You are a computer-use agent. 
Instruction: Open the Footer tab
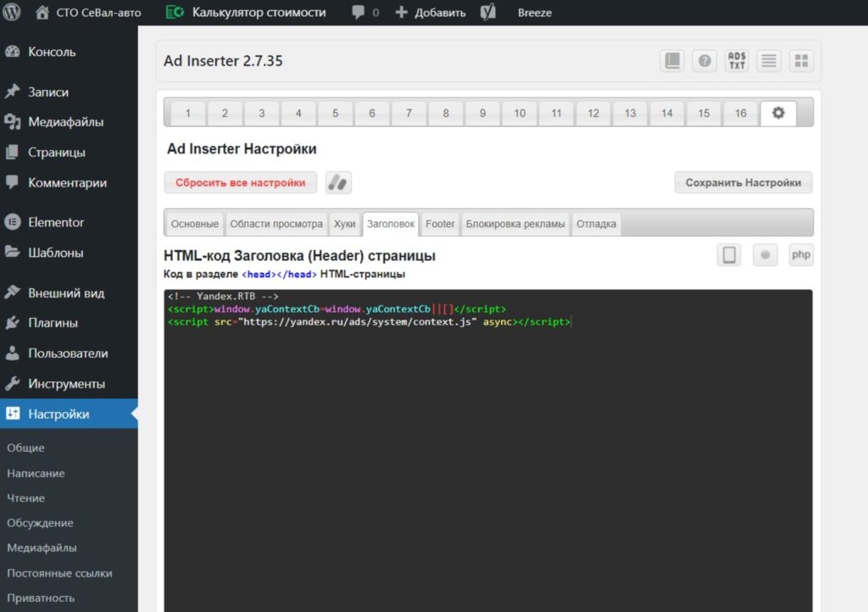440,224
